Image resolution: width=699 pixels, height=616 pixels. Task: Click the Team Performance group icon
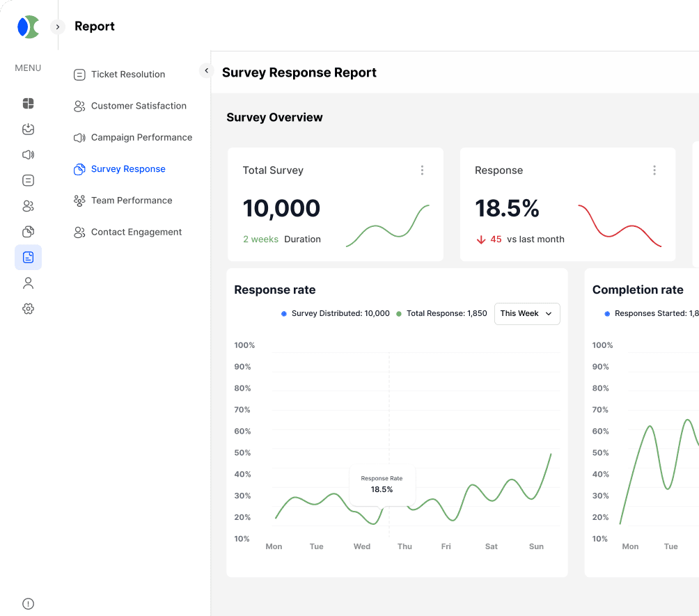tap(79, 201)
